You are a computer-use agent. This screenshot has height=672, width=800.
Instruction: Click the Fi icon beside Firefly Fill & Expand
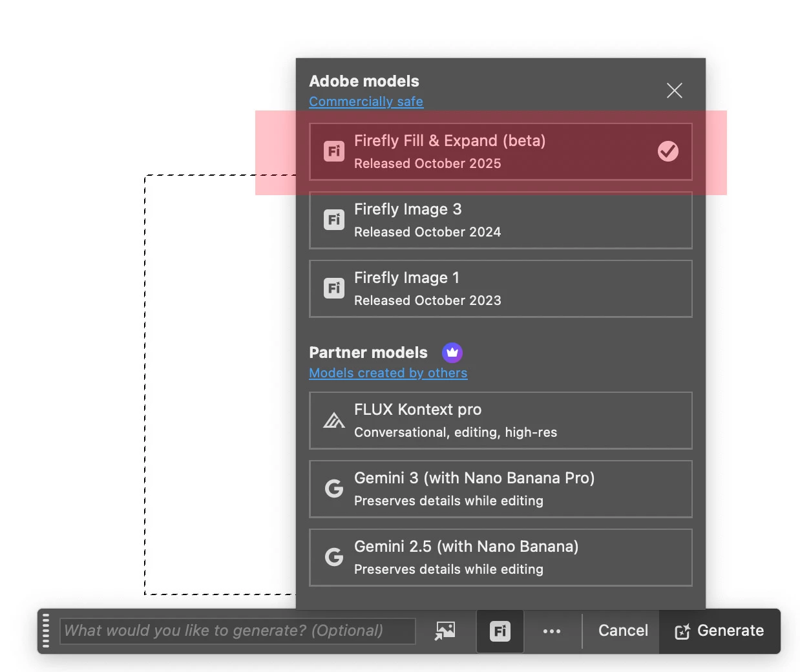point(334,151)
